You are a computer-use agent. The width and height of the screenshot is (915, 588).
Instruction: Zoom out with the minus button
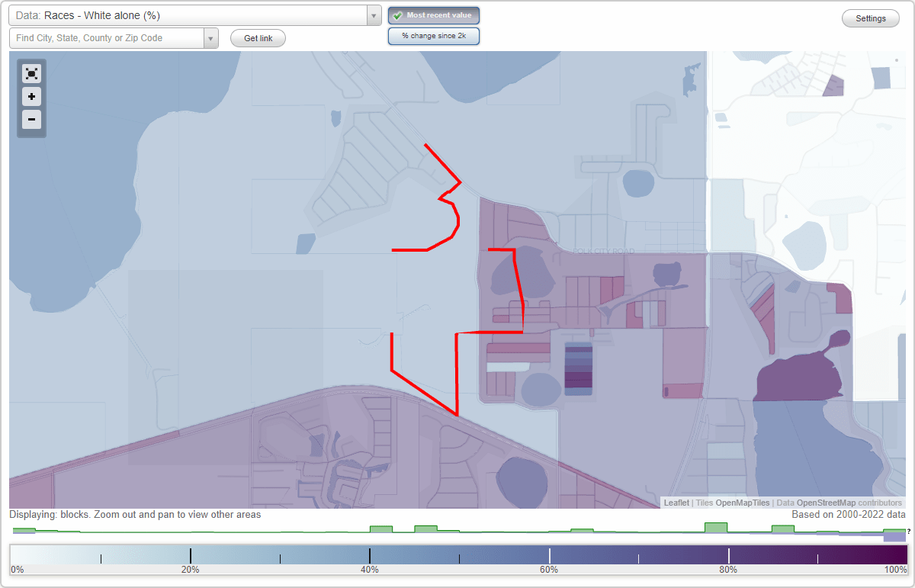31,119
